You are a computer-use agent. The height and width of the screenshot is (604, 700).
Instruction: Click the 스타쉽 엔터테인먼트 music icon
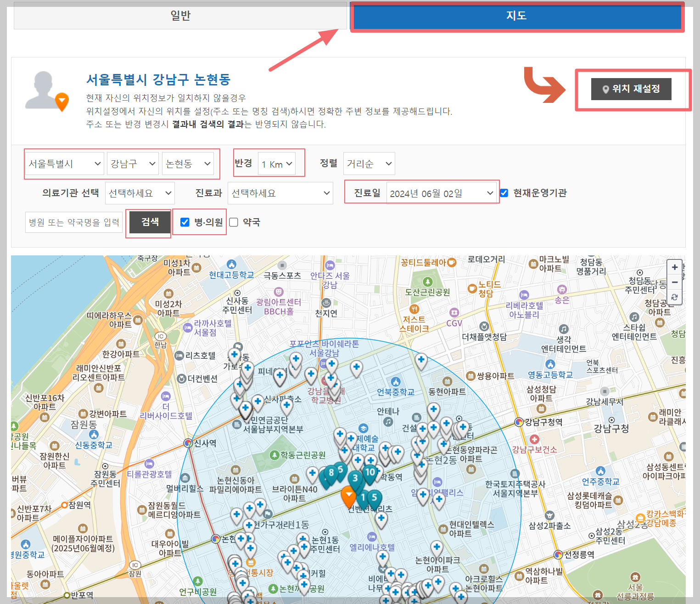634,317
